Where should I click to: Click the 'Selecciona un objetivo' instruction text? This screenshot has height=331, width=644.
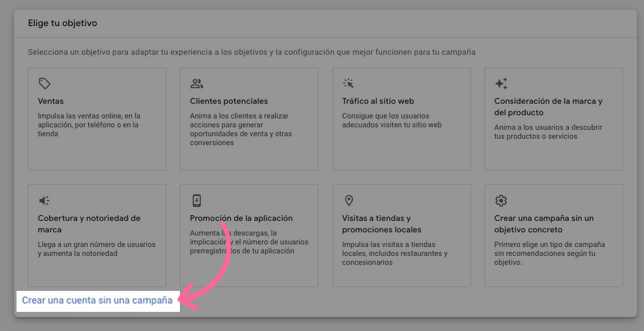click(x=251, y=52)
